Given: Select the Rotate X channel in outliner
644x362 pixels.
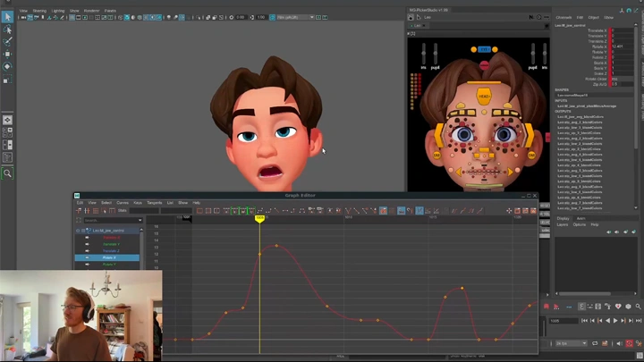Looking at the screenshot, I should [x=109, y=257].
